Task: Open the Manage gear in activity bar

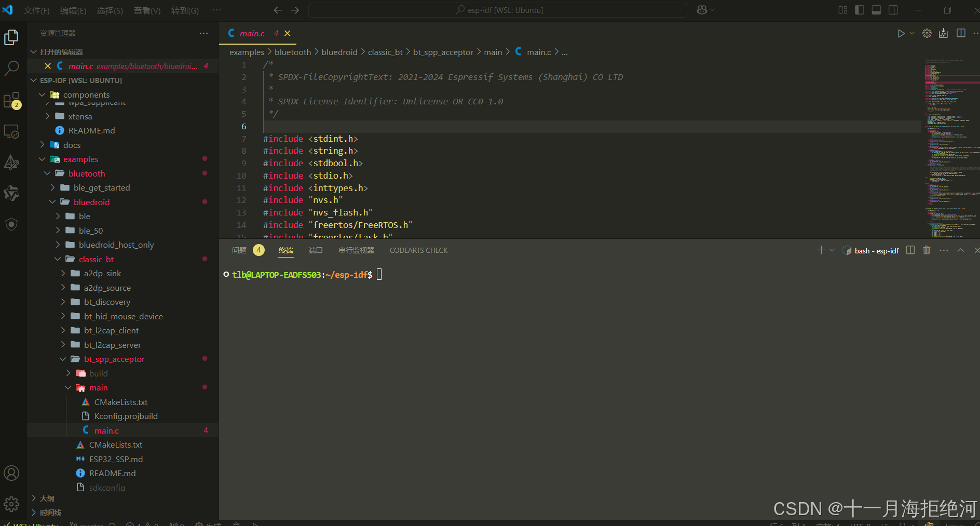Action: point(11,504)
